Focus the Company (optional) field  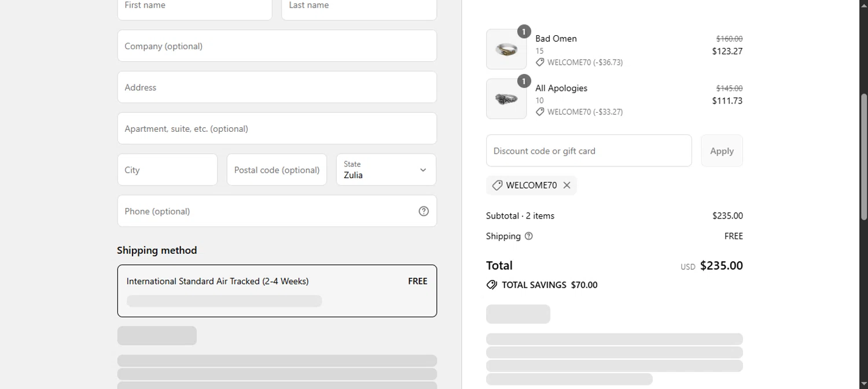[277, 46]
